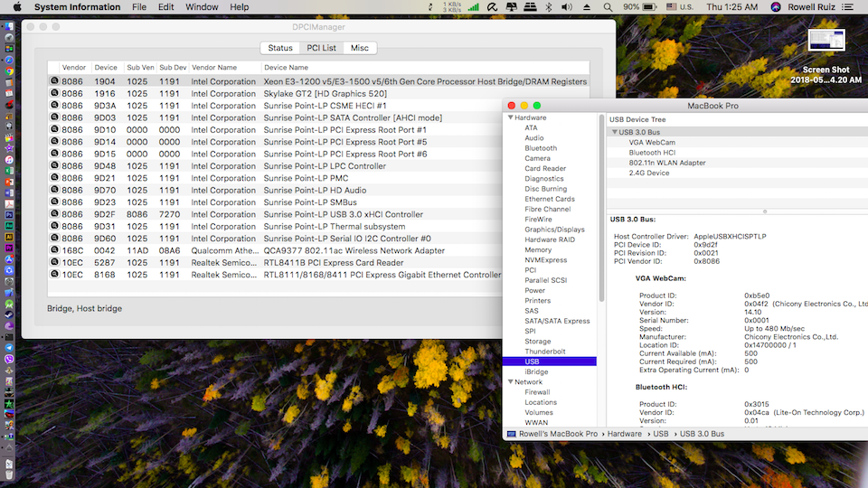Select Card Reader in the sidebar
Image resolution: width=868 pixels, height=488 pixels.
point(545,168)
